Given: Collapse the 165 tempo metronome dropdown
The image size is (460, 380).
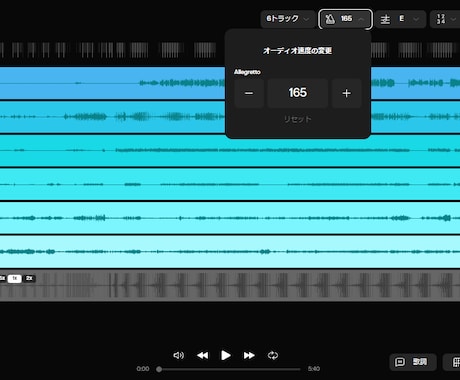Looking at the screenshot, I should (345, 19).
